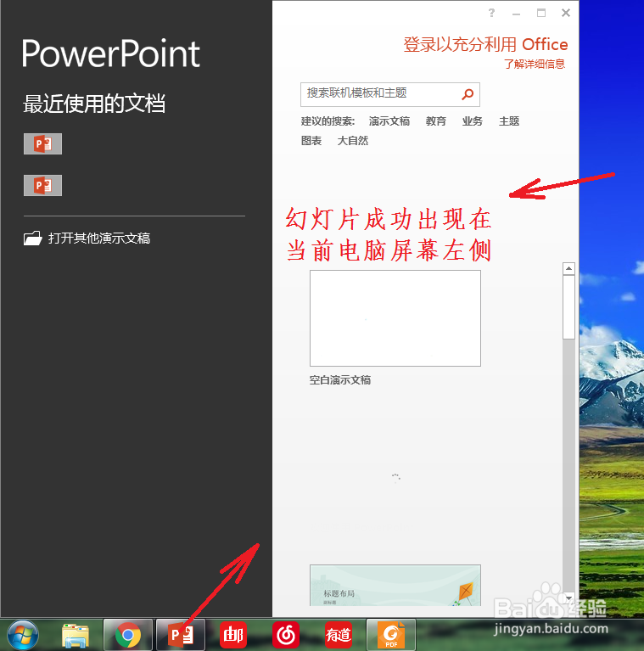Click 登录以充分利用 Office sign-in link

pyautogui.click(x=485, y=44)
